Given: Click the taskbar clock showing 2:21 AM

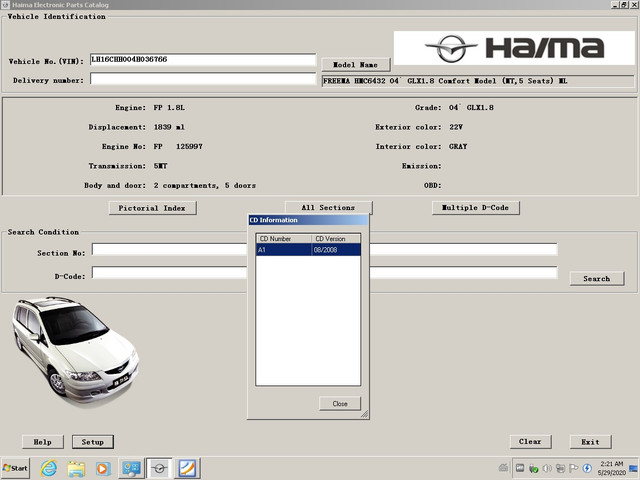Looking at the screenshot, I should pos(611,468).
